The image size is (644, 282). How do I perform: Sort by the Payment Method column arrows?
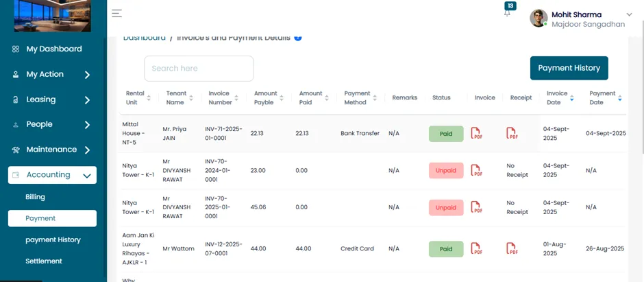(375, 98)
